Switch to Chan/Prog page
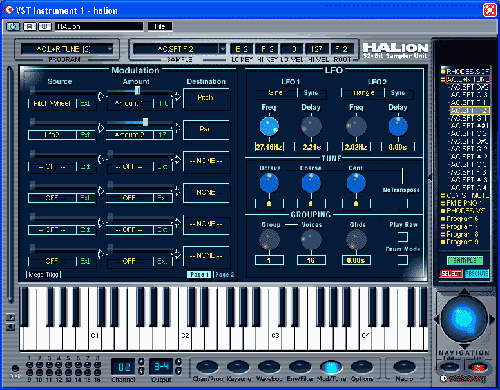Image resolution: width=500 pixels, height=390 pixels. pos(207,367)
